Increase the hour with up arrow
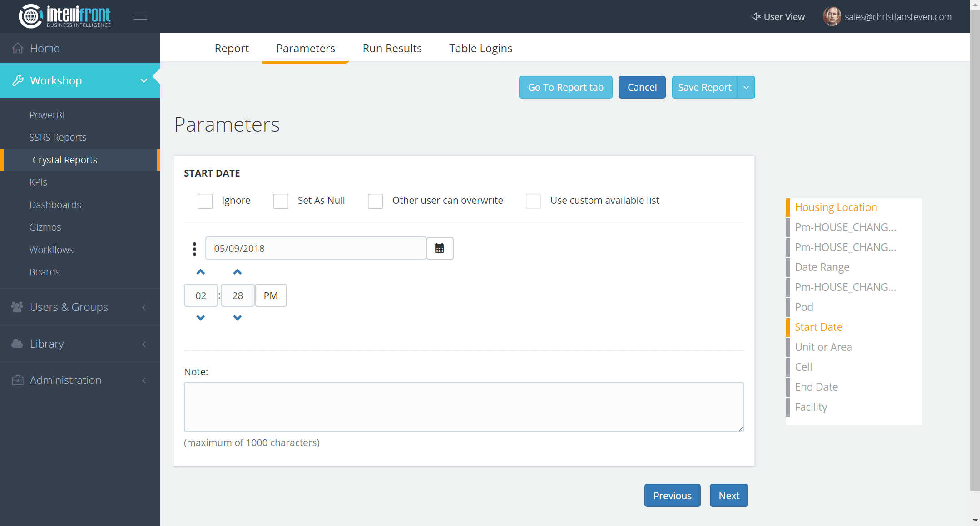The height and width of the screenshot is (526, 980). click(x=201, y=272)
